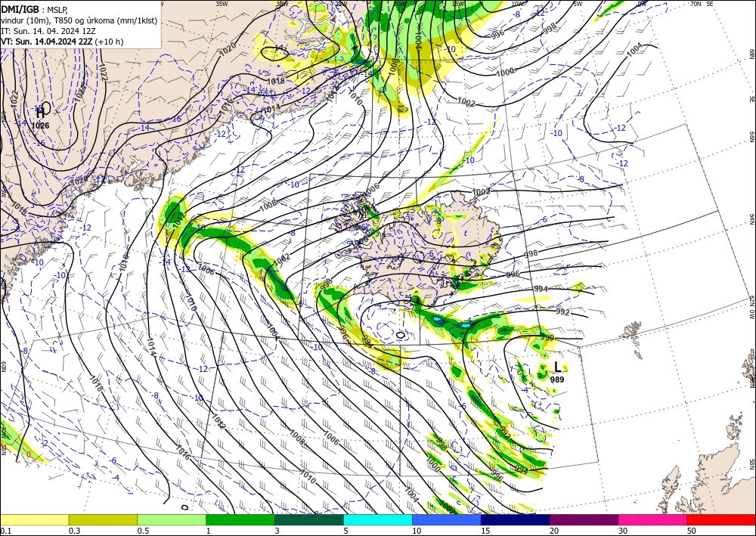The height and width of the screenshot is (536, 756).
Task: Click the red legend swatch above 50 mm
Action: (x=721, y=519)
